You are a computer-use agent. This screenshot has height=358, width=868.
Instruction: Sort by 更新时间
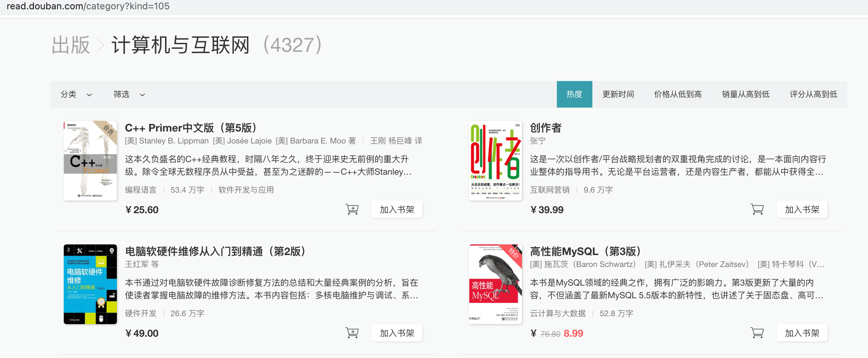618,94
